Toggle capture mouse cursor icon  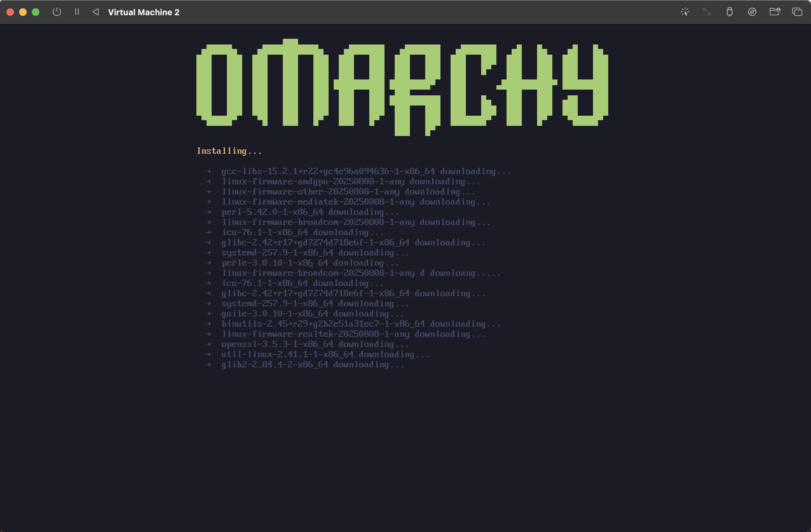pyautogui.click(x=685, y=12)
